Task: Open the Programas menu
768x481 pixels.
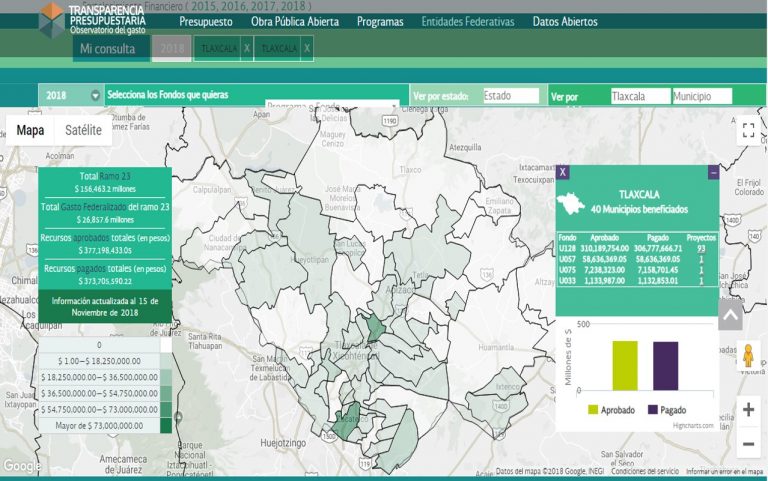Action: (x=380, y=22)
